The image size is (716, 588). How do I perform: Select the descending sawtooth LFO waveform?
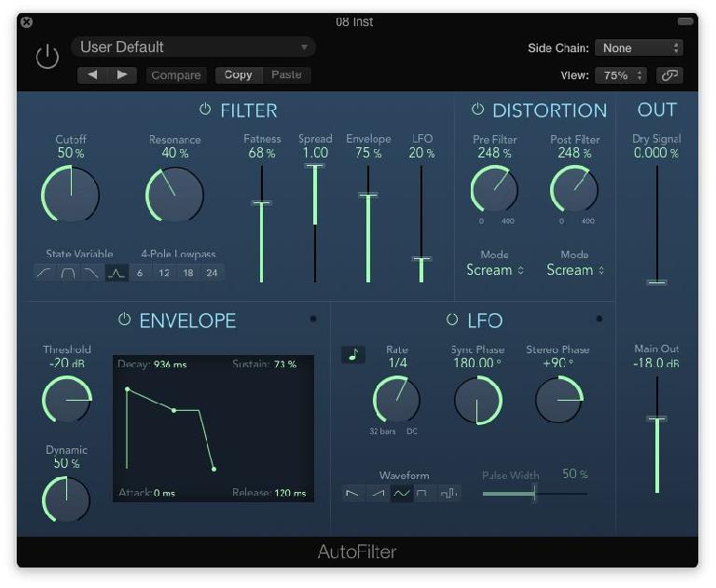pyautogui.click(x=353, y=493)
